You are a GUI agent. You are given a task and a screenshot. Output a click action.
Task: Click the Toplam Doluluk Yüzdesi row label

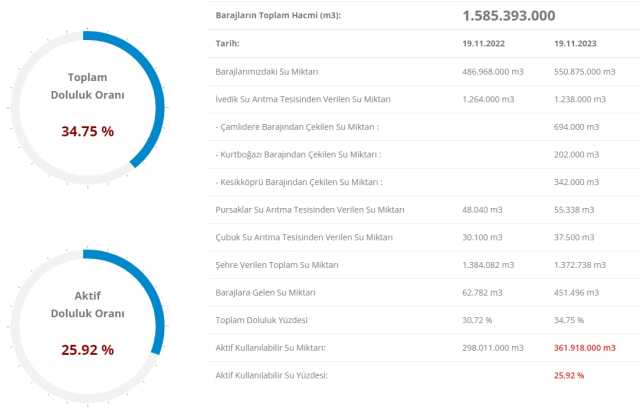[x=261, y=320]
